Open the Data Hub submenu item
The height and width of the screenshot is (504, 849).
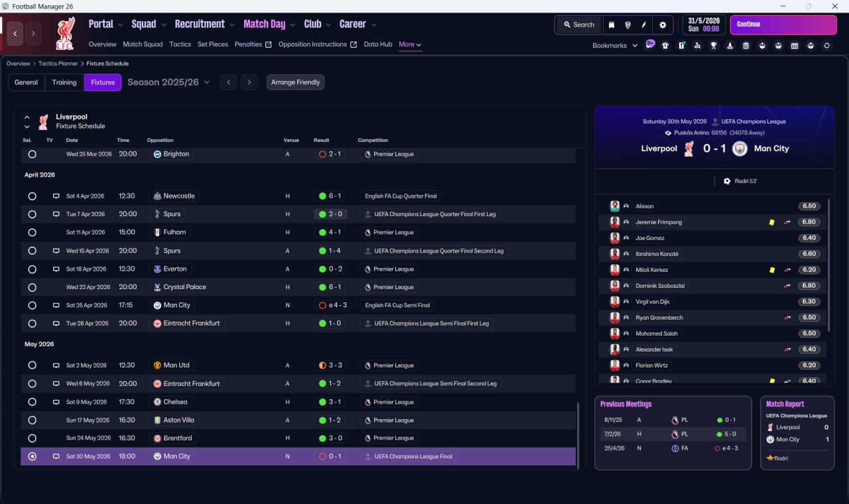378,44
